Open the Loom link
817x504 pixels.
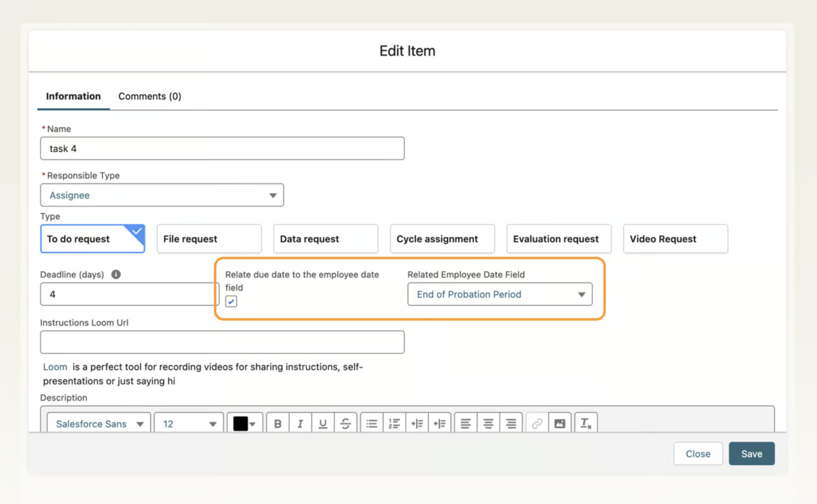tap(55, 366)
